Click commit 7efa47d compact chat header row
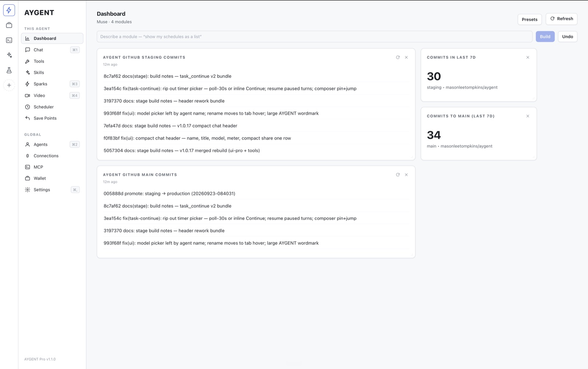The width and height of the screenshot is (588, 369). (256, 126)
